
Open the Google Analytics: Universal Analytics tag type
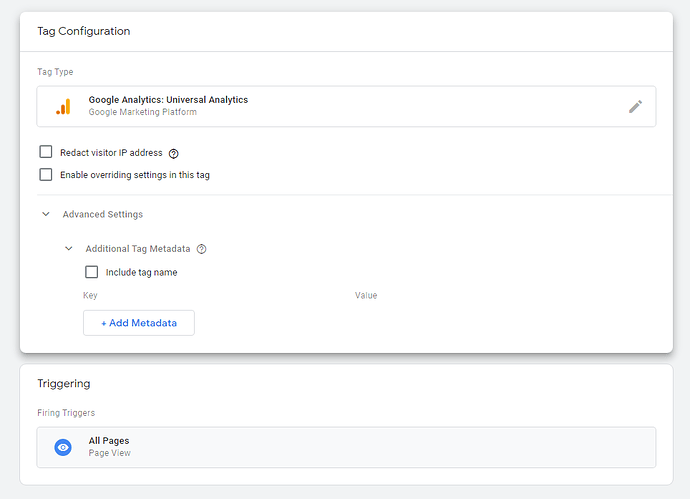tap(346, 106)
